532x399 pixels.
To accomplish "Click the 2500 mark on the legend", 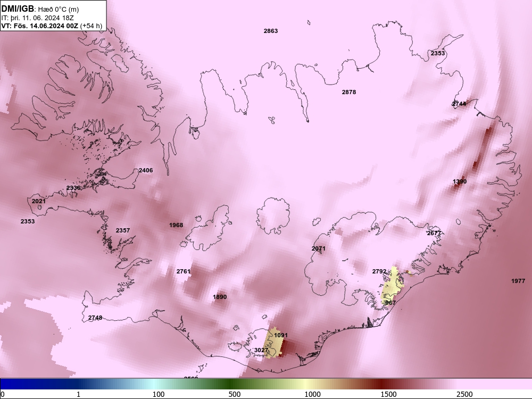I will [x=464, y=394].
